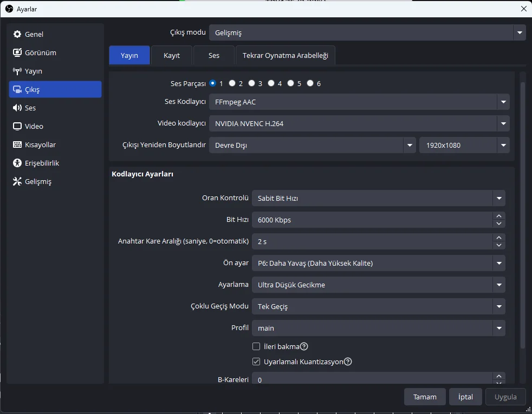This screenshot has width=532, height=414.
Task: Open the Ayarlama Ultra Düşük Gecikme dropdown
Action: 378,285
